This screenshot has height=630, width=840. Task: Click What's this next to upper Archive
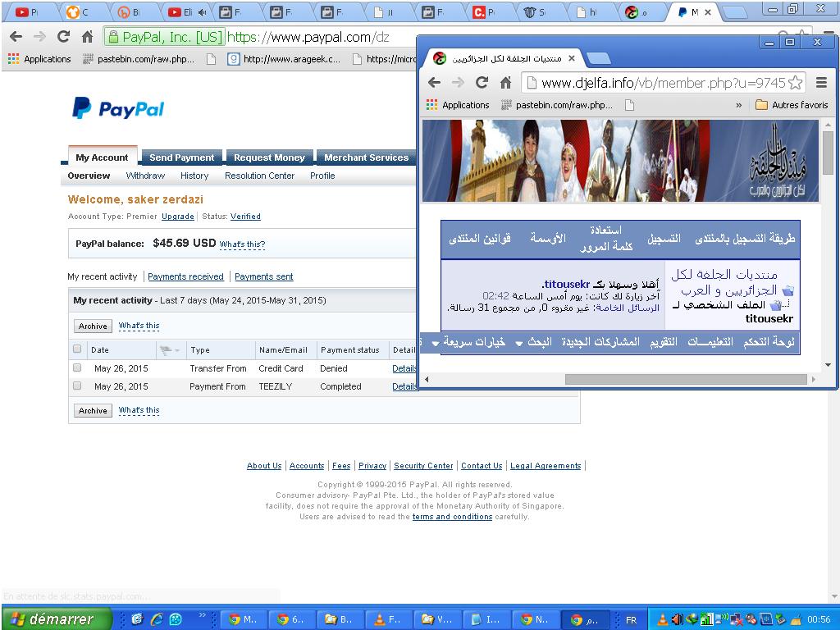coord(139,326)
